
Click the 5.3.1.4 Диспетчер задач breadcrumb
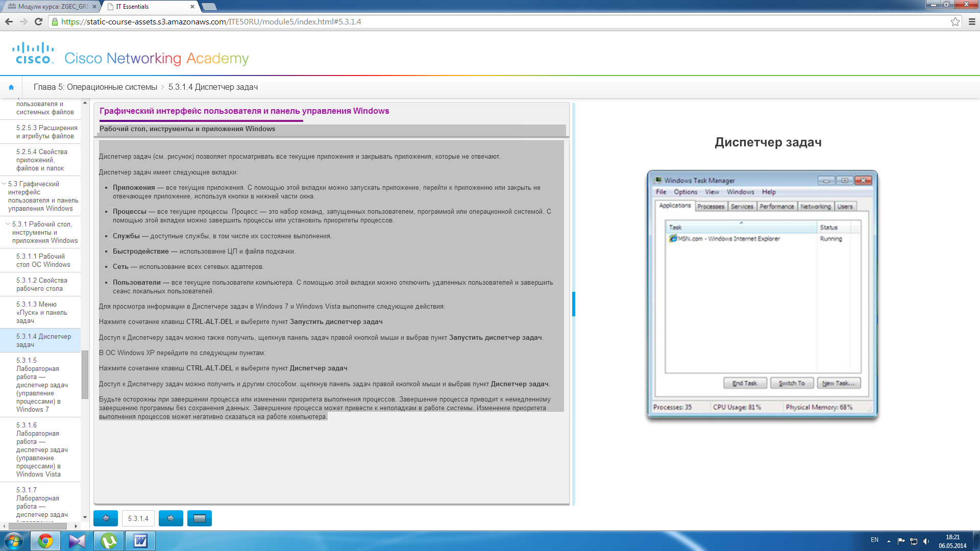pyautogui.click(x=213, y=87)
